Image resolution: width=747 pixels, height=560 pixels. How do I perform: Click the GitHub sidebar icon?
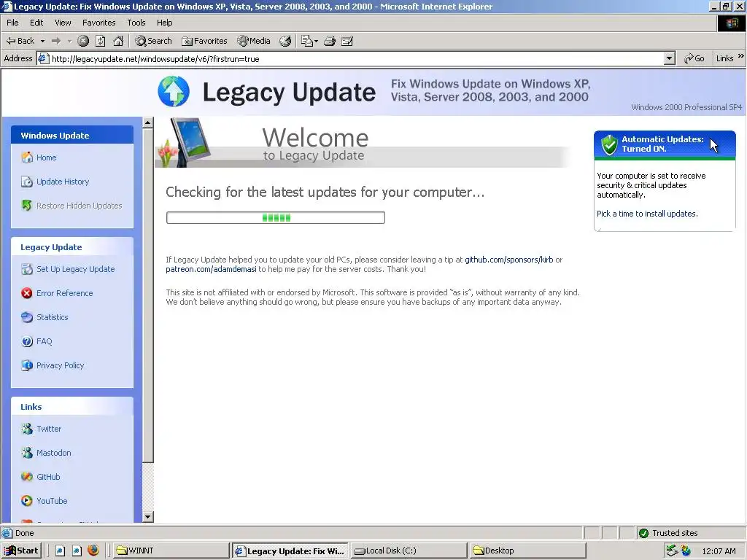click(x=27, y=477)
